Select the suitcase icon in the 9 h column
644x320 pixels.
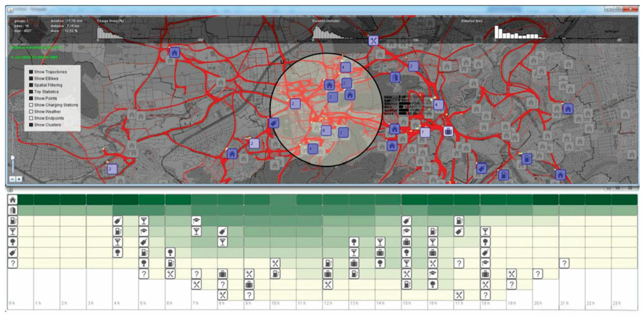coord(249,284)
